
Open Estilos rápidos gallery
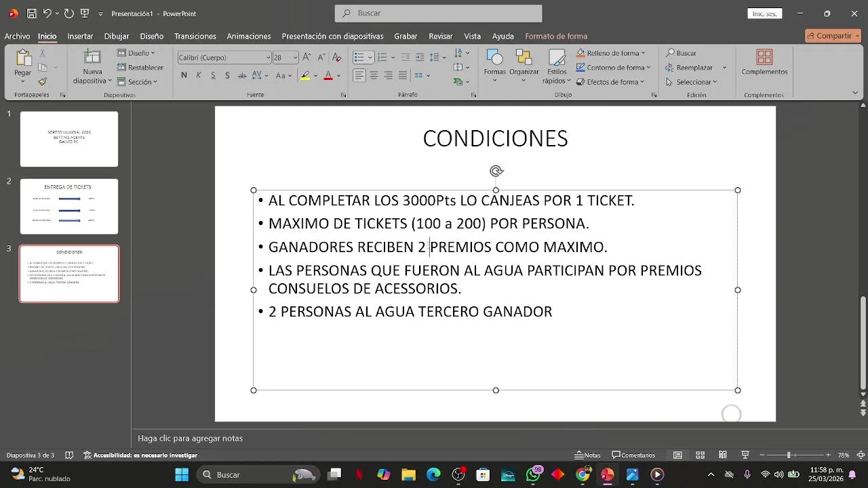557,66
